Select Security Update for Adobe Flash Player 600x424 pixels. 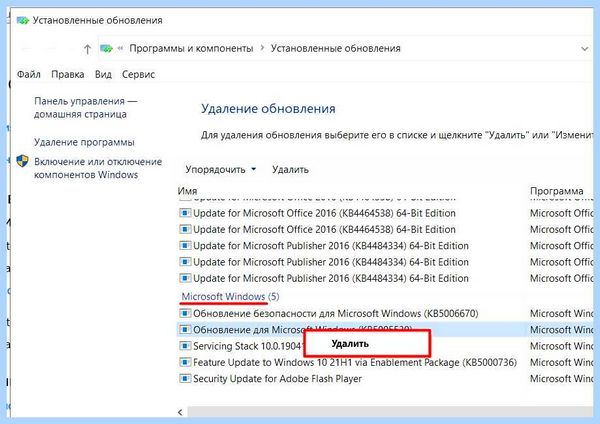[x=277, y=378]
